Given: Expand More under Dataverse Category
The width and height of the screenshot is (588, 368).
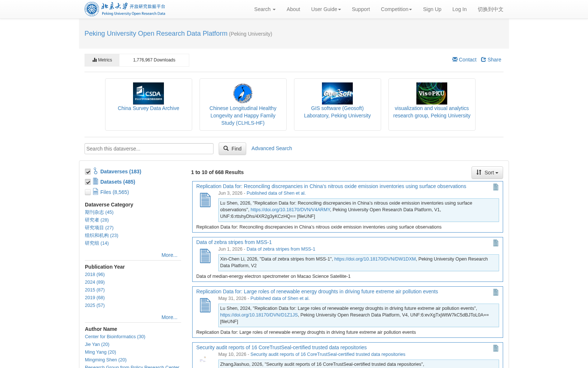Looking at the screenshot, I should (x=169, y=255).
